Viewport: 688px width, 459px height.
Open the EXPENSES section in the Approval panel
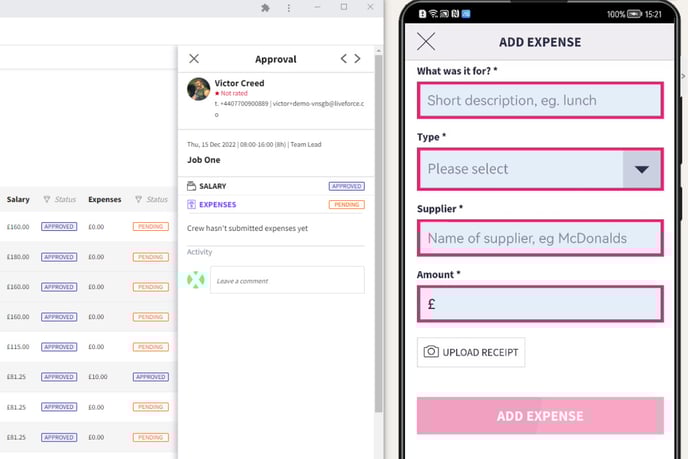click(218, 204)
